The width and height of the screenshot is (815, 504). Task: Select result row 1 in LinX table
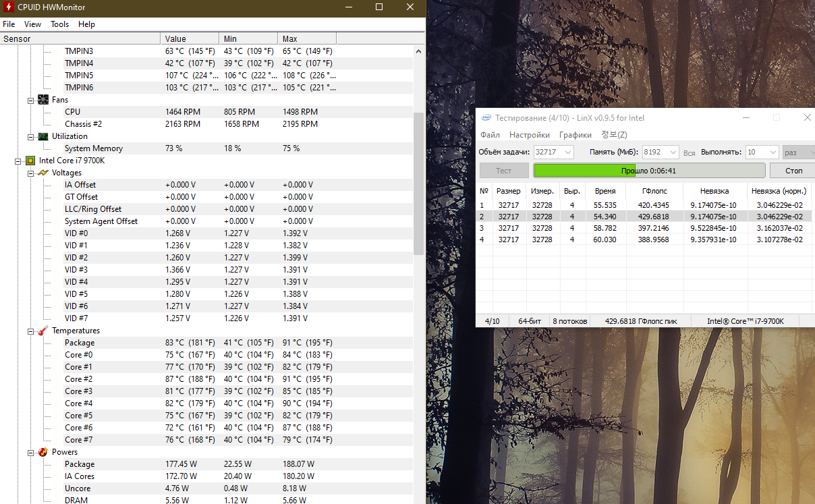644,205
